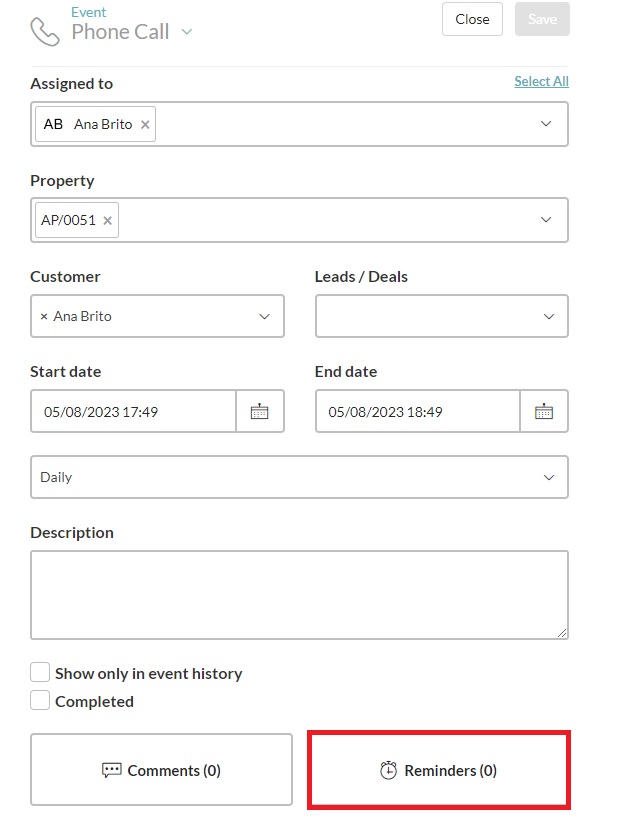
Task: Remove Ana Brito from Assigned to
Action: (x=145, y=125)
